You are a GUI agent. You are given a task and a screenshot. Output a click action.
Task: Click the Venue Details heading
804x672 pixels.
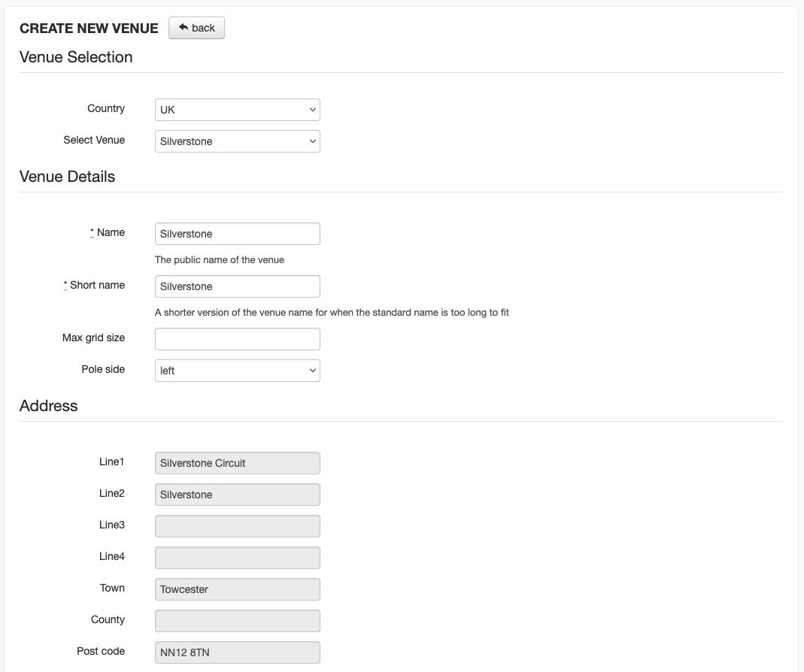tap(67, 177)
